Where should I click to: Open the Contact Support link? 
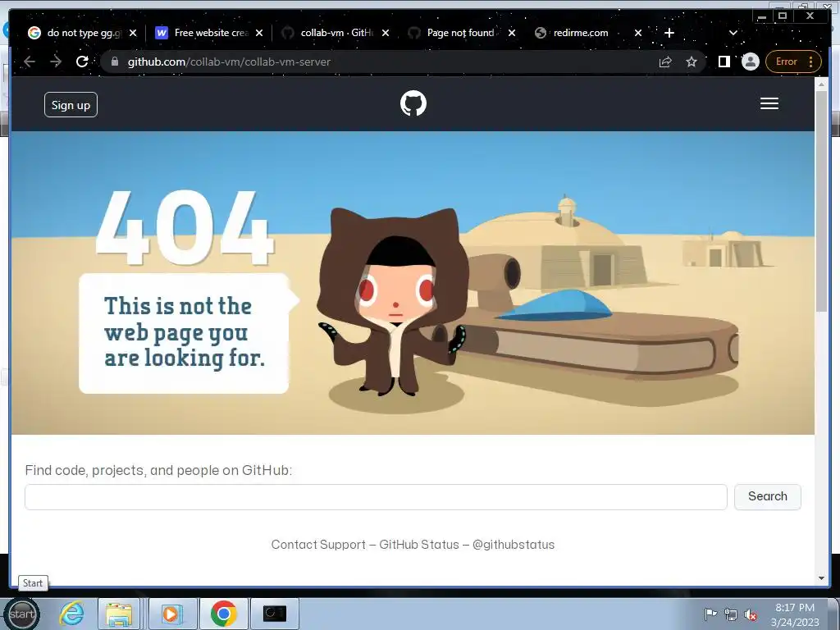tap(318, 545)
